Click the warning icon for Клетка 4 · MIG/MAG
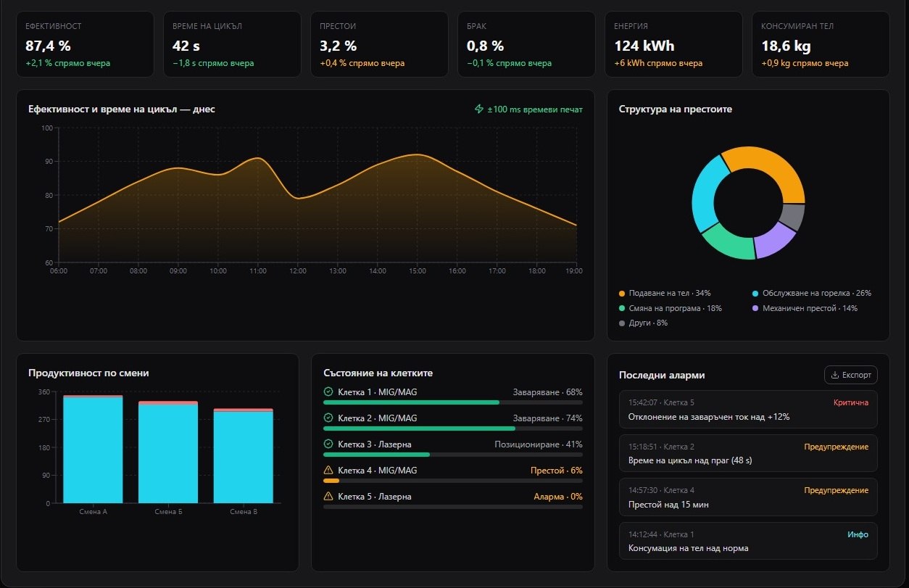 click(328, 471)
